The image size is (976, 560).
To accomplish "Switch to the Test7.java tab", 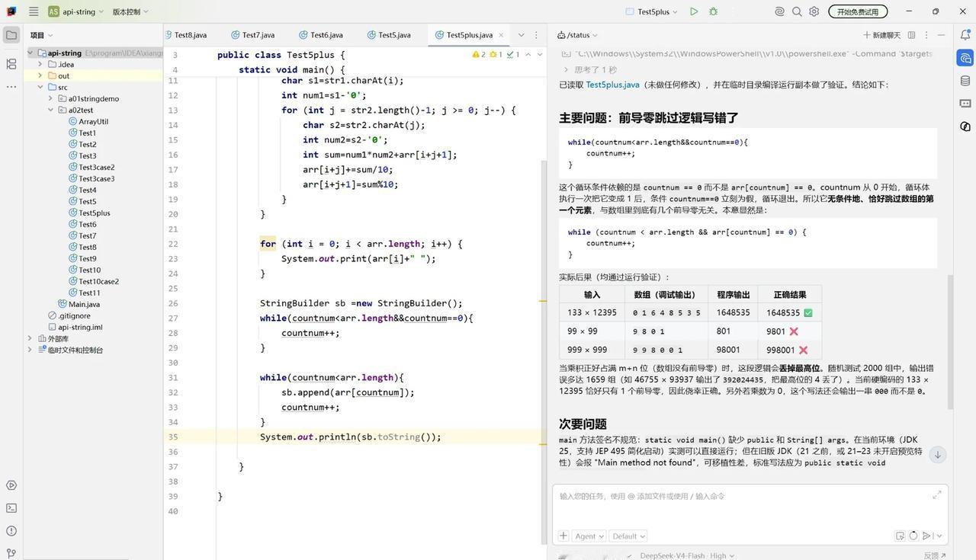I will (252, 35).
